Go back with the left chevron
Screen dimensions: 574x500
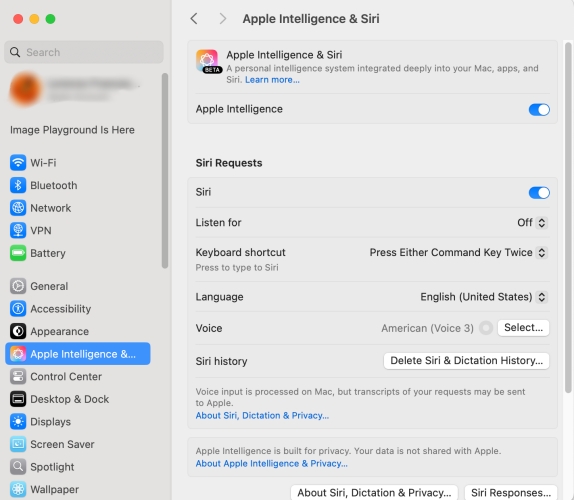[x=194, y=18]
